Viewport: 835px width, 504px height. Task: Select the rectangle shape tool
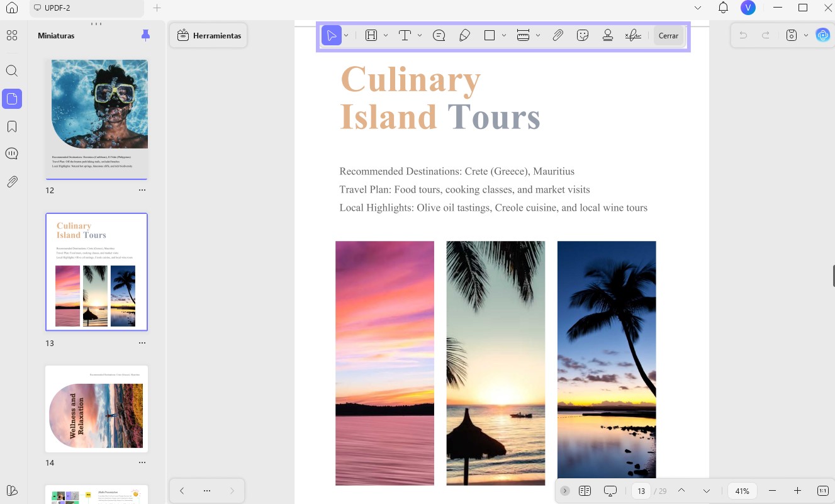click(x=490, y=36)
